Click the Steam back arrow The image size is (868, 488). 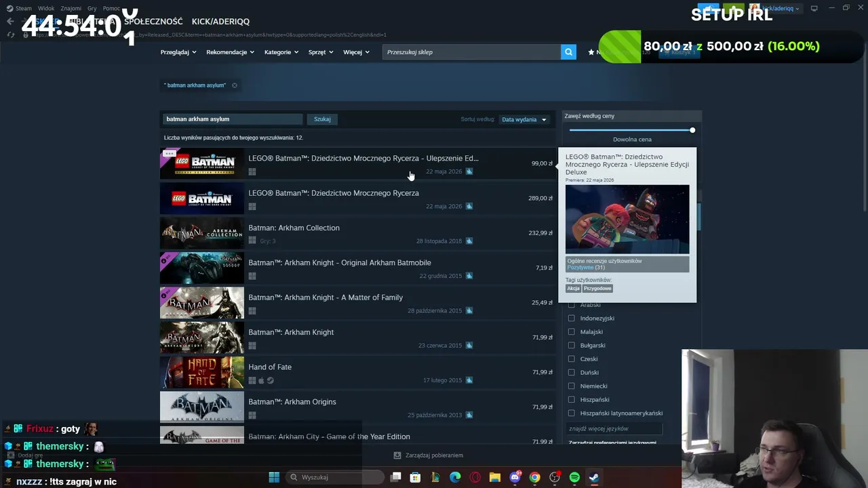9,21
